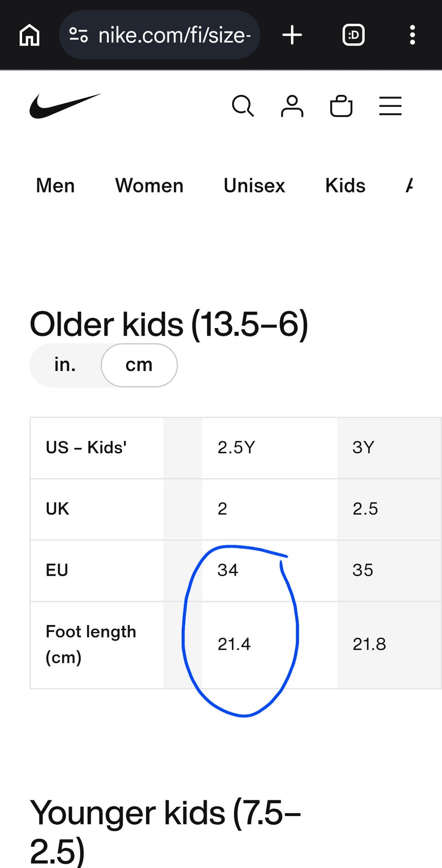Tap the nike.com address bar
442x868 pixels.
[x=160, y=35]
